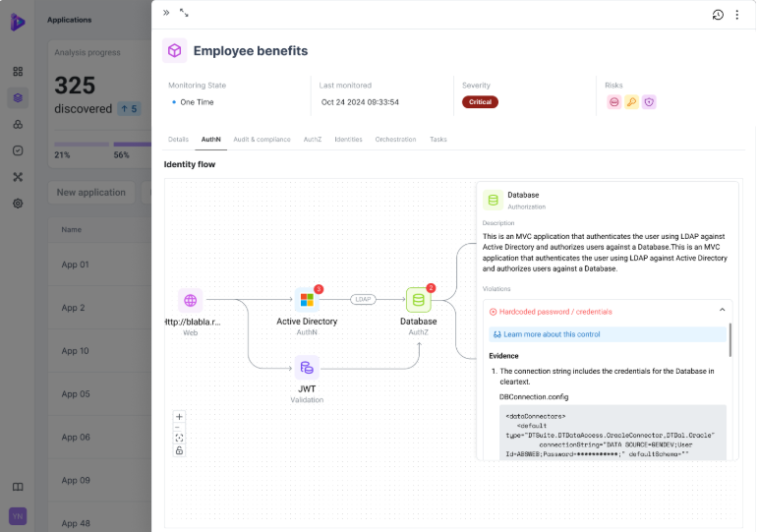Select the Database node in identity flow
Image resolution: width=758 pixels, height=532 pixels.
[419, 300]
